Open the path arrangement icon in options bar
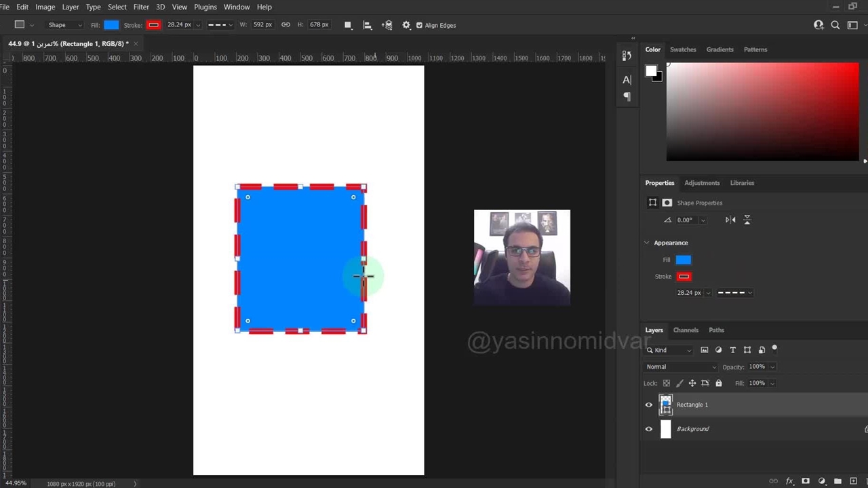 (x=387, y=25)
